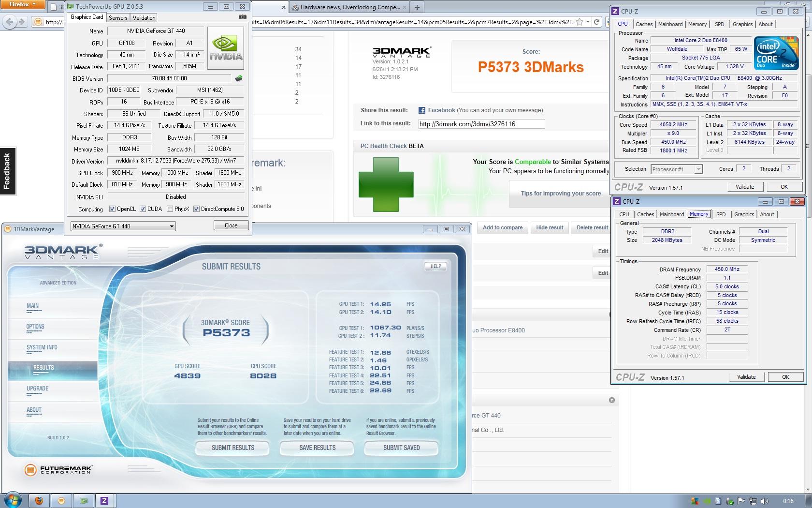Click the Intel Core 2 Duo logo

pyautogui.click(x=776, y=53)
